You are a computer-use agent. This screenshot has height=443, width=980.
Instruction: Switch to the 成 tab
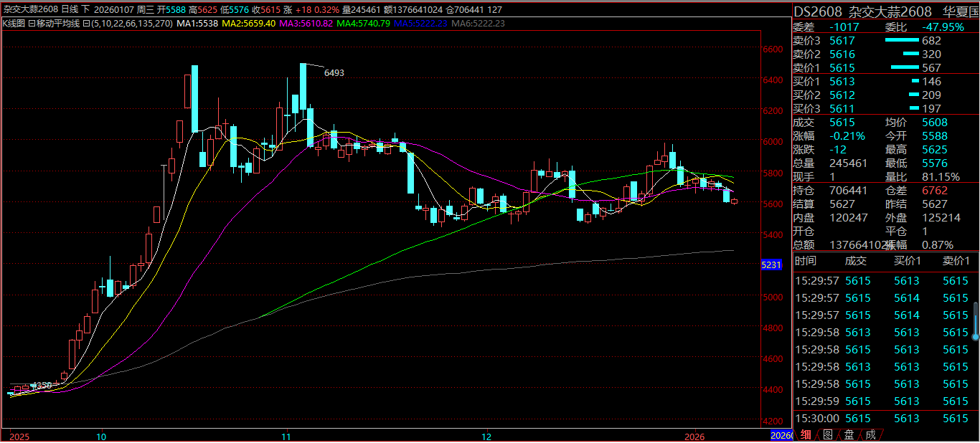870,434
